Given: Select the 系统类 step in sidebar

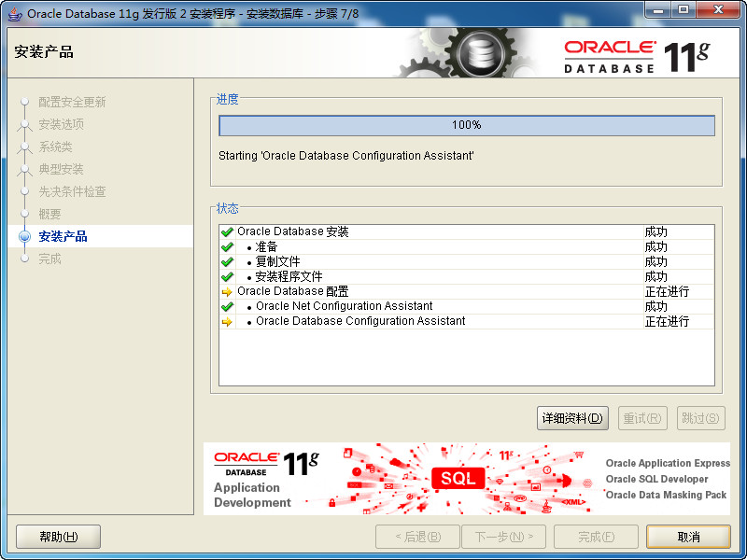Looking at the screenshot, I should [x=55, y=147].
